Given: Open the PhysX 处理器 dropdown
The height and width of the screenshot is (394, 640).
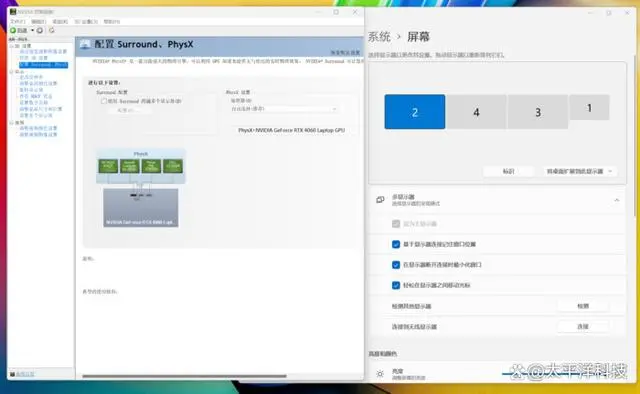Looking at the screenshot, I should tap(284, 109).
